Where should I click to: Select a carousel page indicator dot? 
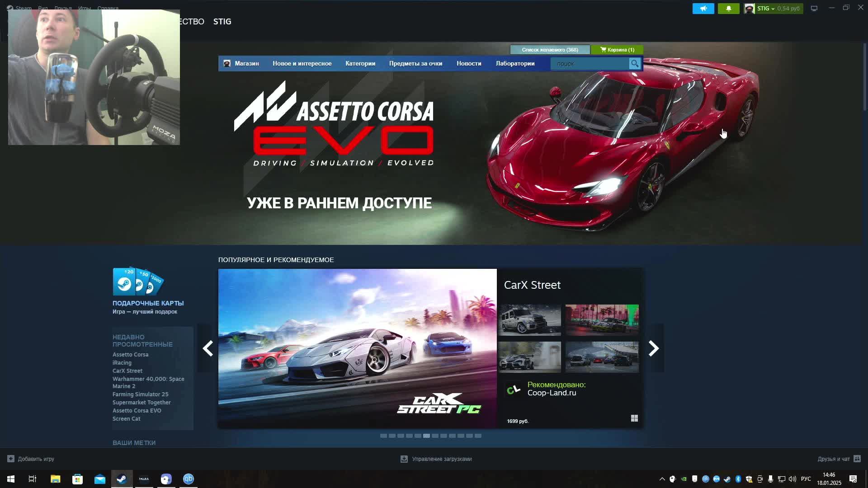426,436
